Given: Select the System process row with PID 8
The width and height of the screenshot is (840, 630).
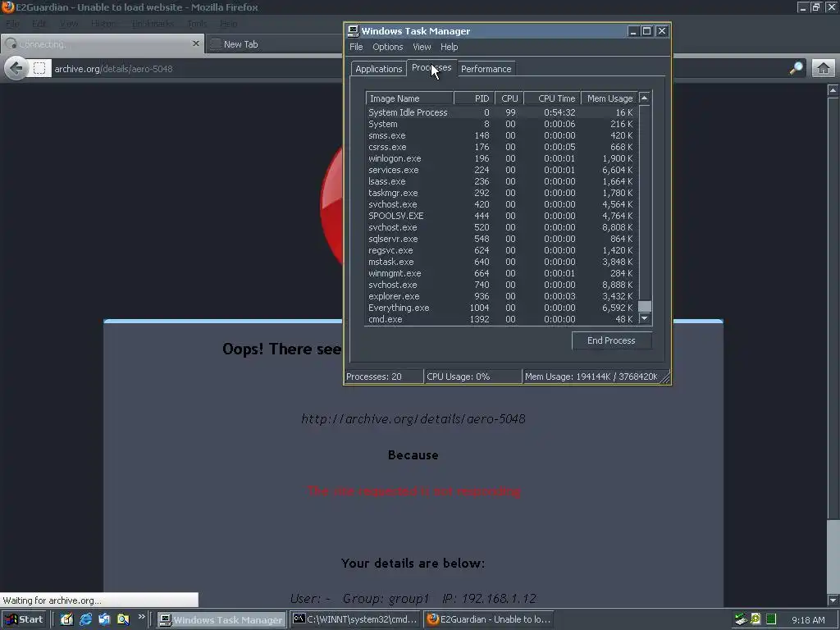Looking at the screenshot, I should 501,124.
